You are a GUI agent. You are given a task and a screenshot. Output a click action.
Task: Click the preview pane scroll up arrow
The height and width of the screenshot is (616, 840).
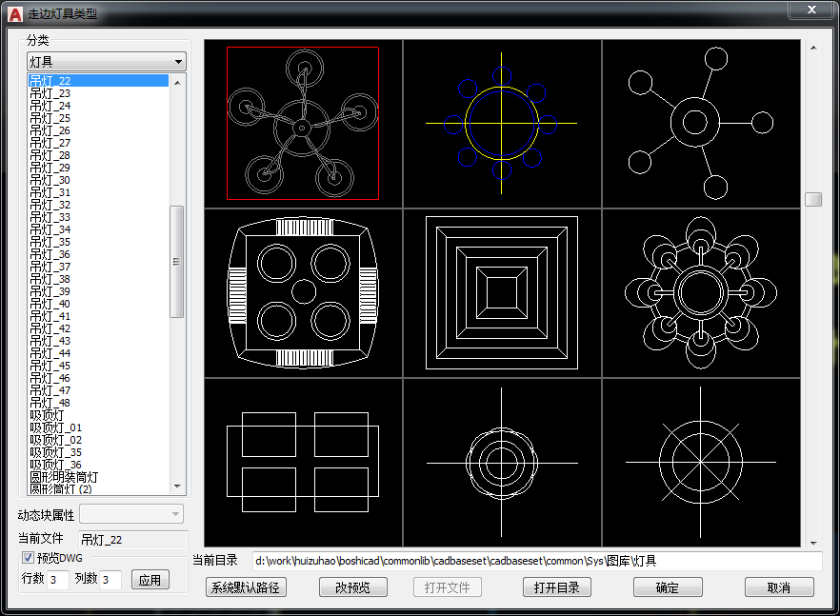point(813,48)
